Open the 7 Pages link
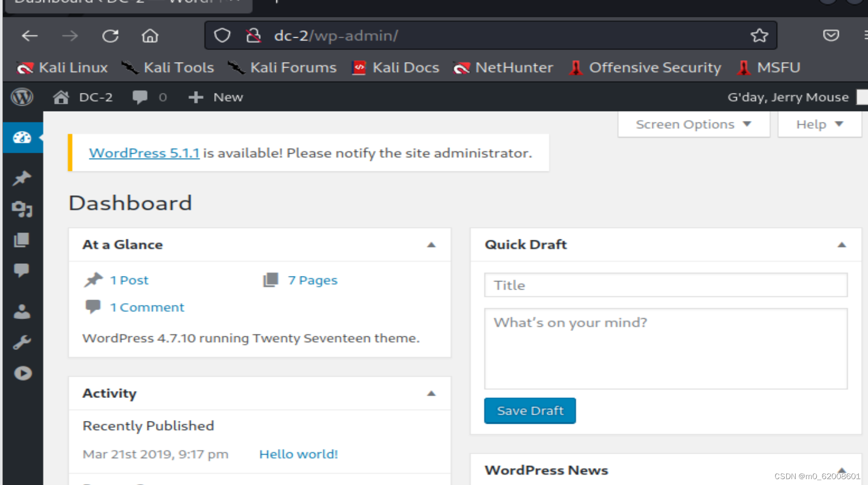 click(x=313, y=280)
